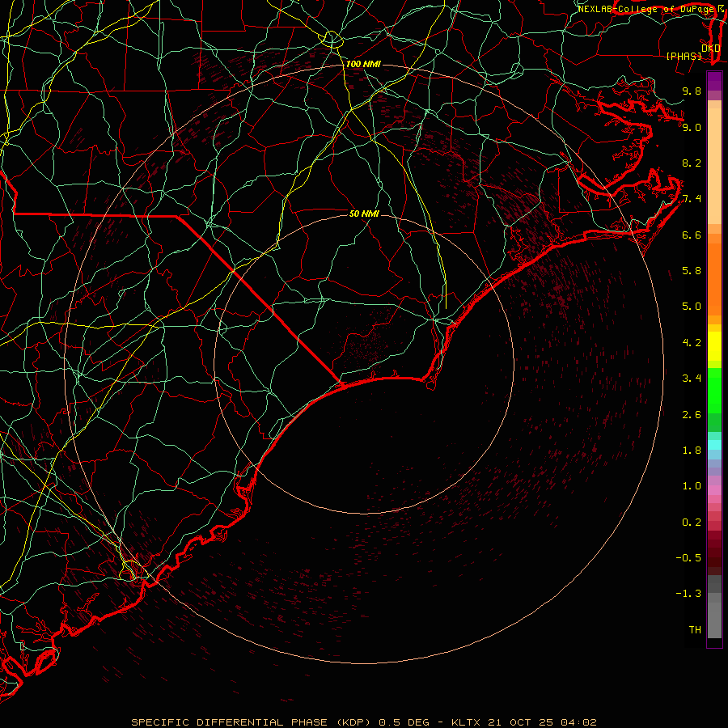Click the 4.2 value on the scale
Screen dimensions: 728x728
coord(692,343)
